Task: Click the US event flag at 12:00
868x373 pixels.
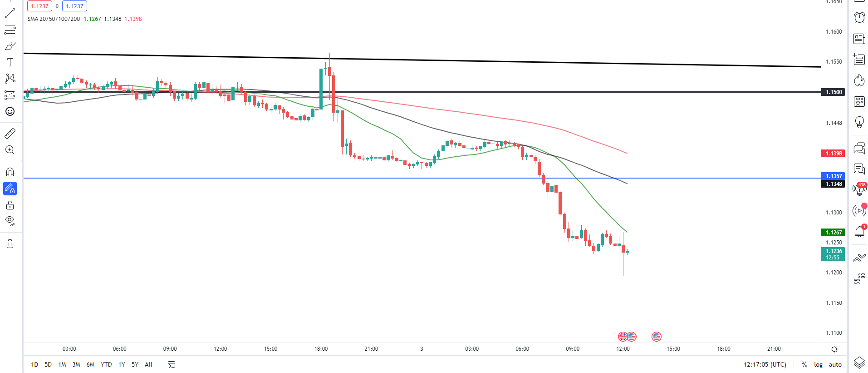Action: (632, 337)
